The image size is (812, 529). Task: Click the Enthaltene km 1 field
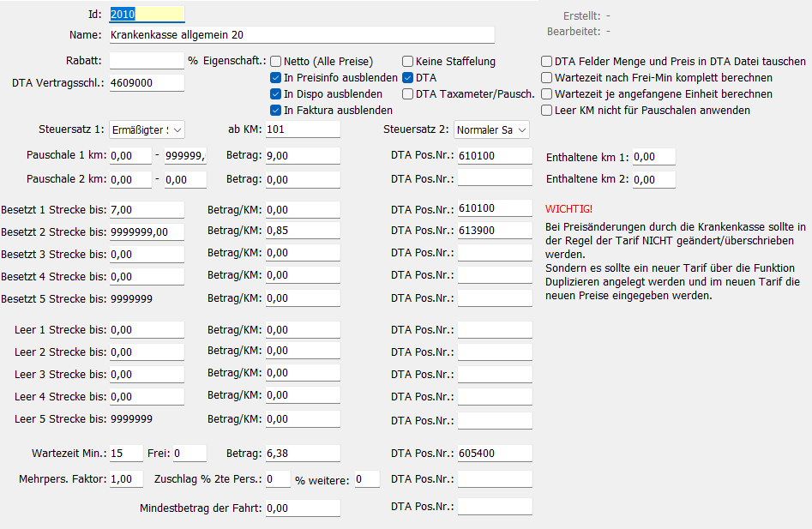coord(653,158)
